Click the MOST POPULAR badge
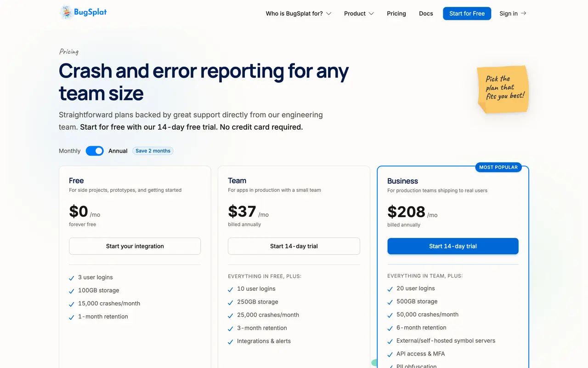Image resolution: width=588 pixels, height=368 pixels. click(x=498, y=167)
